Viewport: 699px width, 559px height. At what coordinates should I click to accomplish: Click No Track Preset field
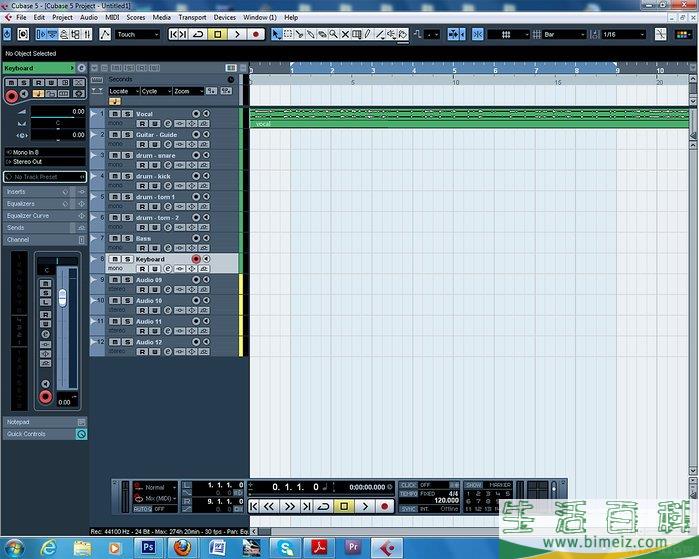(45, 177)
